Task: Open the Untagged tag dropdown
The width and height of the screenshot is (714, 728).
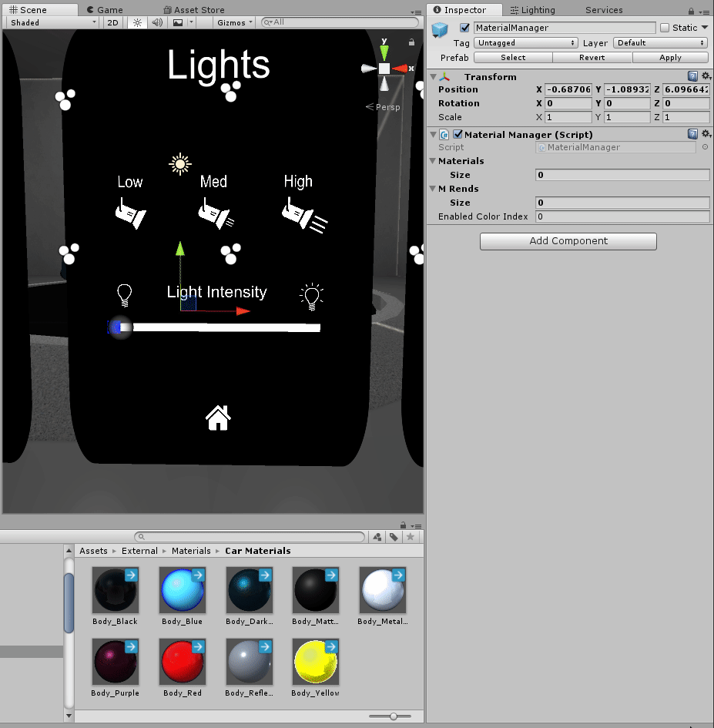Action: [526, 42]
